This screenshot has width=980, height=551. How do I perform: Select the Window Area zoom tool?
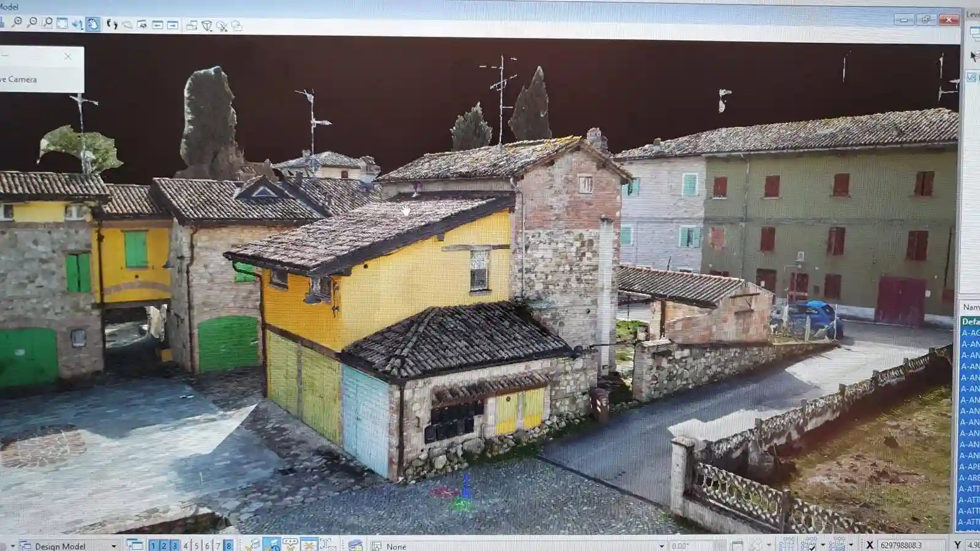[x=47, y=23]
